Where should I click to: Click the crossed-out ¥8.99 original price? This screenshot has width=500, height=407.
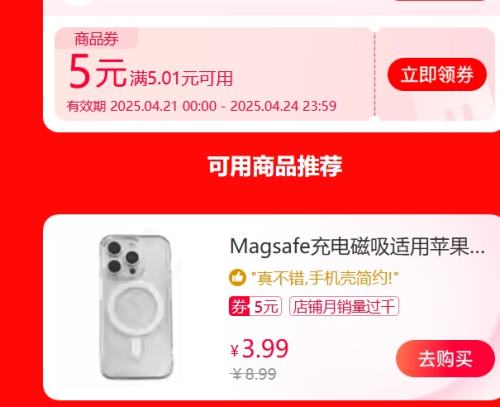pyautogui.click(x=253, y=374)
